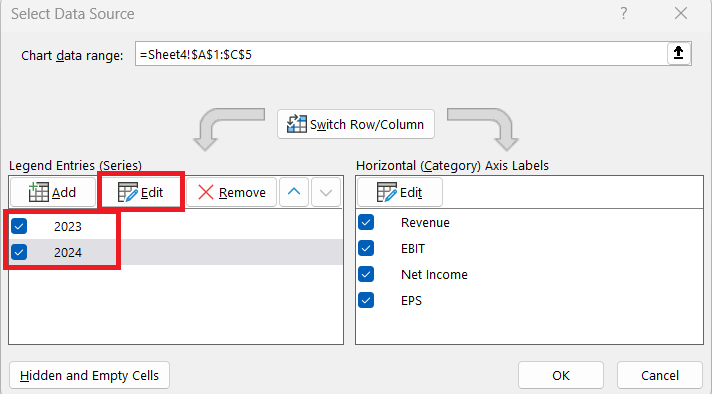Close the Select Data Source dialog
712x394 pixels.
(x=681, y=14)
